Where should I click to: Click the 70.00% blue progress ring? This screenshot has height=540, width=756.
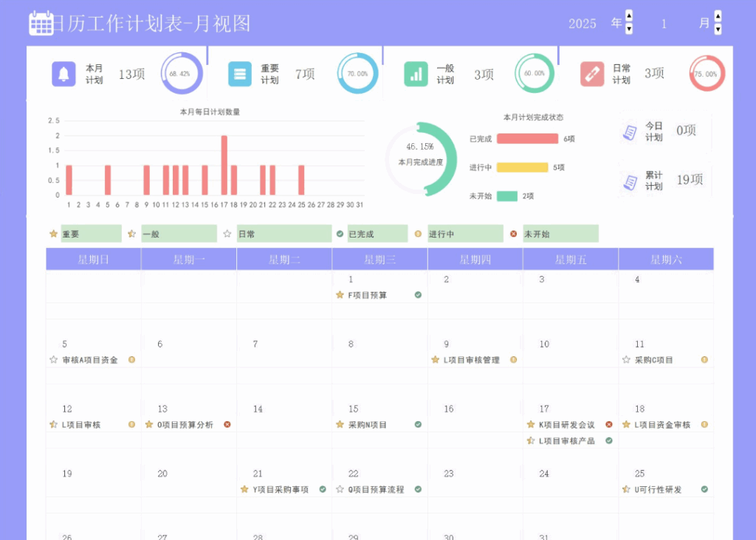(357, 73)
